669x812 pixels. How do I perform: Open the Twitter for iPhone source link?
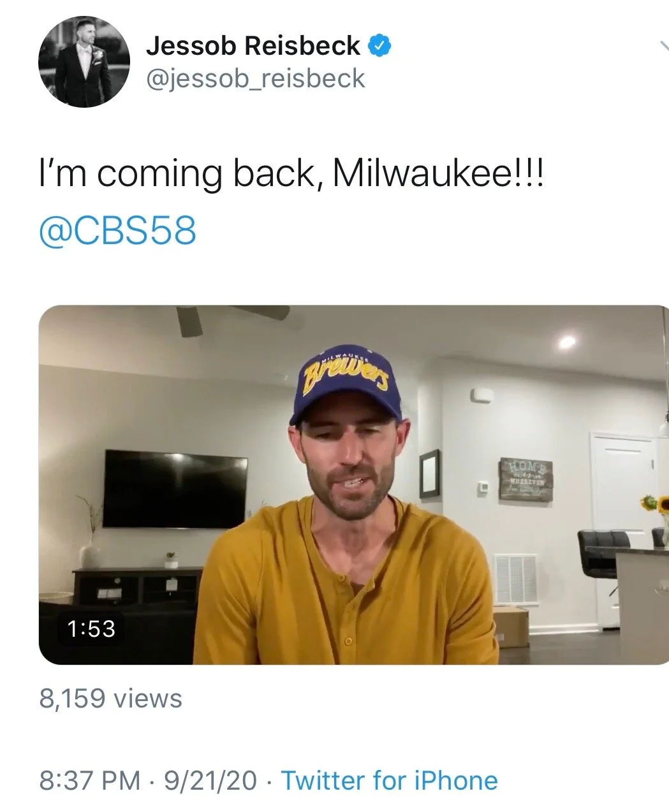tap(389, 780)
